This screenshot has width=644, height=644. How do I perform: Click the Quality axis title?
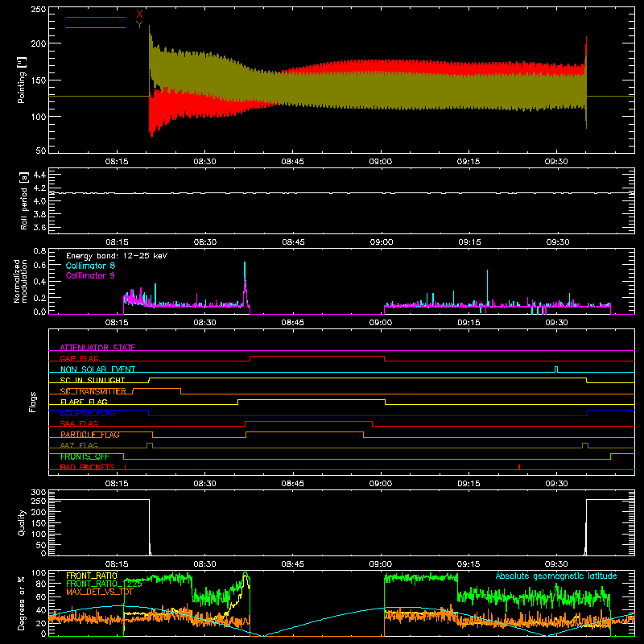coord(22,522)
